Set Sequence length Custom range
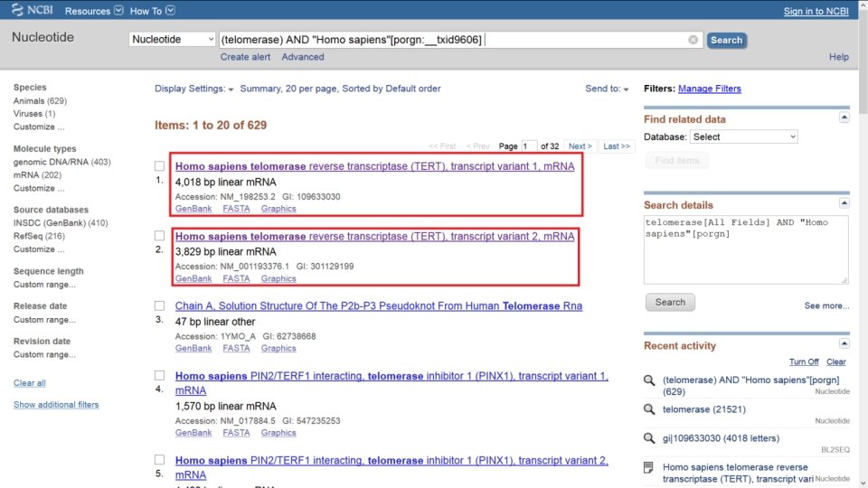The width and height of the screenshot is (868, 488). pyautogui.click(x=44, y=285)
